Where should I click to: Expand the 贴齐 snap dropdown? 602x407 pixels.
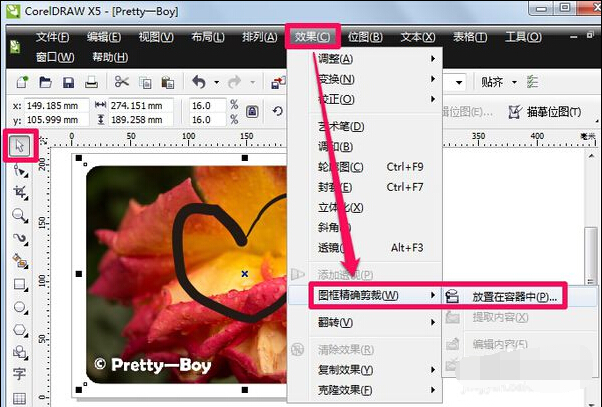point(514,82)
